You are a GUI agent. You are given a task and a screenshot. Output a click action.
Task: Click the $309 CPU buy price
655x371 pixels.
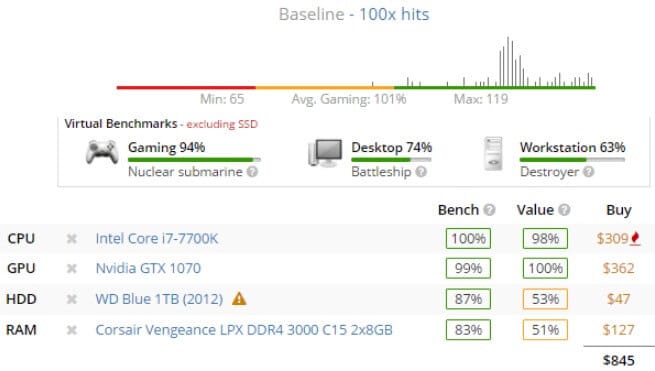tap(612, 239)
